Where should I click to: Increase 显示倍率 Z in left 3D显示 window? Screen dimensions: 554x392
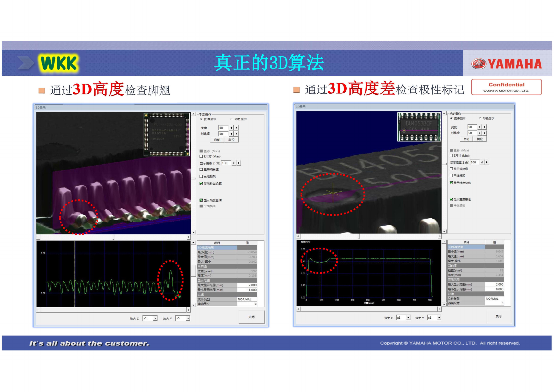239,163
